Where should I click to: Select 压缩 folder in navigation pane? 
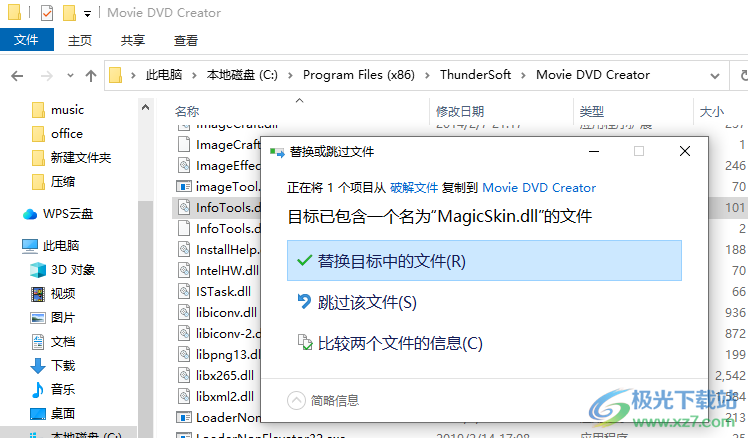coord(62,181)
